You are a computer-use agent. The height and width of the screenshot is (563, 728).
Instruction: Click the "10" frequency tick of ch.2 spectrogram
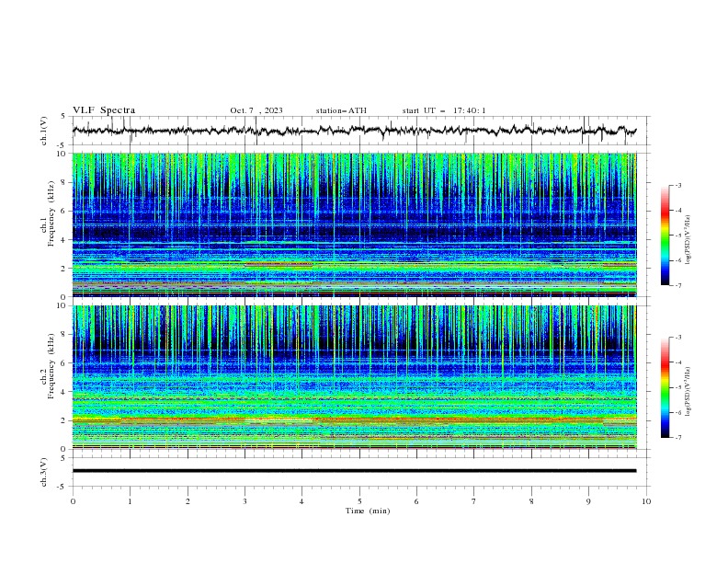point(63,305)
